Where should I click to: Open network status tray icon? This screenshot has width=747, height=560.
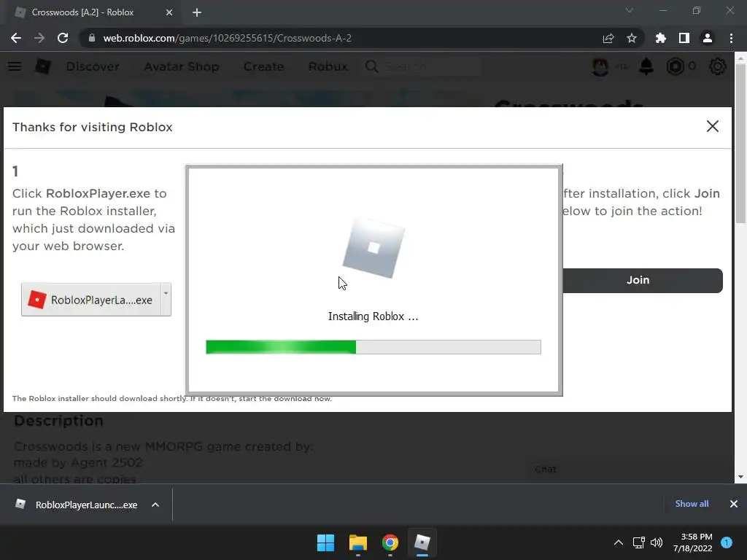[x=638, y=542]
